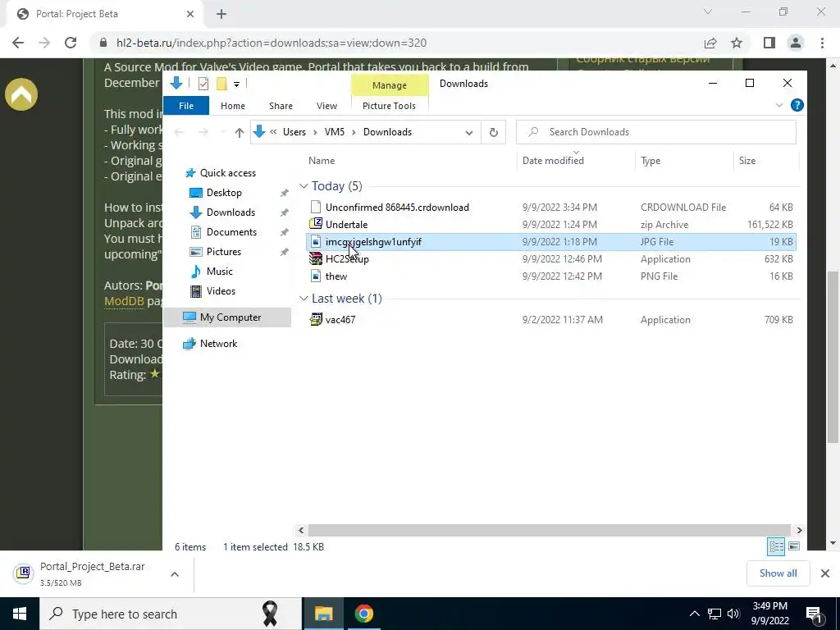Click horizontal scrollbar in file list
Image resolution: width=840 pixels, height=630 pixels.
coord(550,530)
